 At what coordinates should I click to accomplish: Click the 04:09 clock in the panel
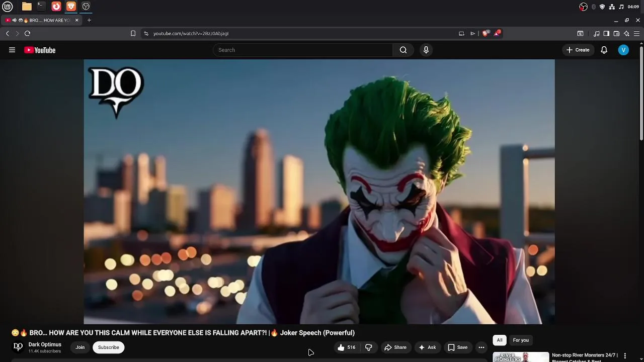click(x=633, y=7)
